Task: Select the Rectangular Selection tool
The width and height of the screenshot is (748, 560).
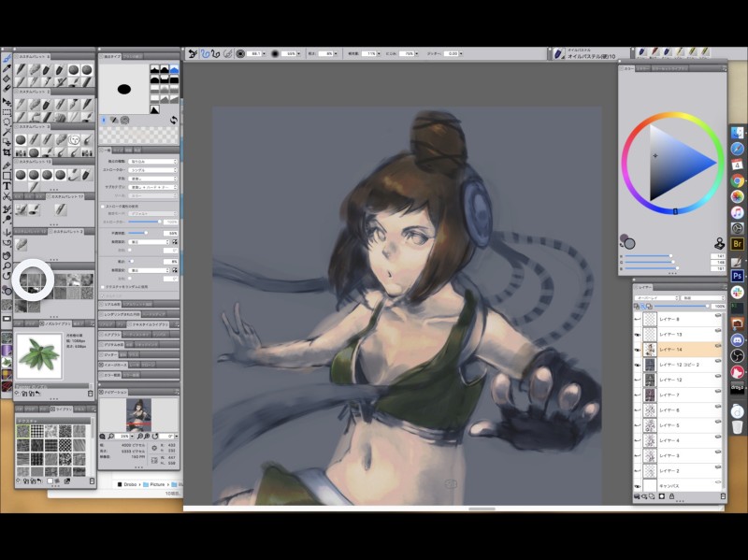Action: (x=7, y=112)
